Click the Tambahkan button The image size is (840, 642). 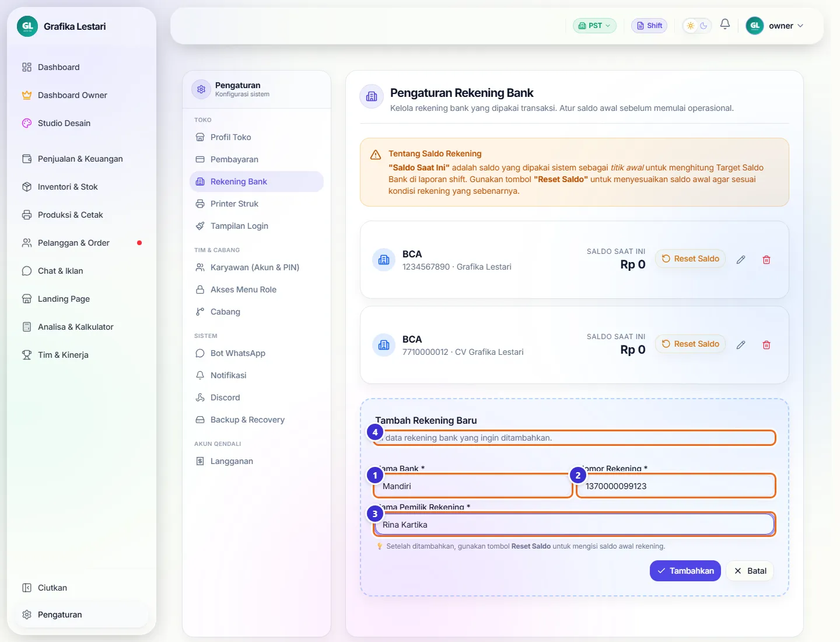(685, 571)
